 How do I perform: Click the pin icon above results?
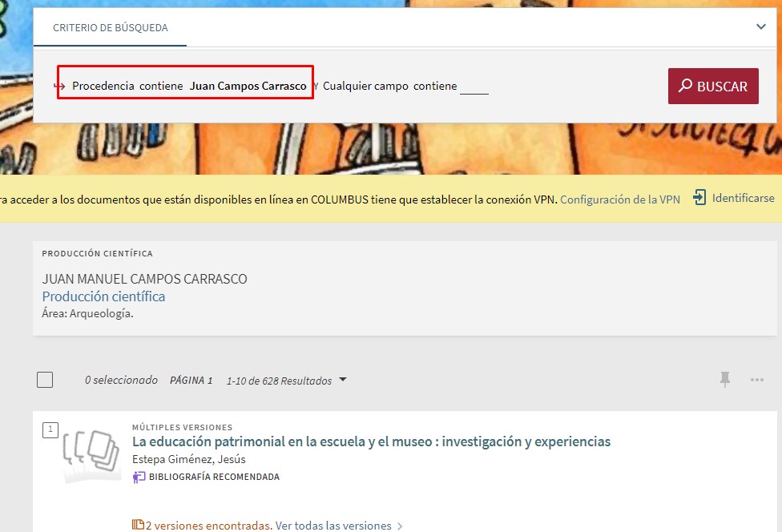pyautogui.click(x=725, y=380)
